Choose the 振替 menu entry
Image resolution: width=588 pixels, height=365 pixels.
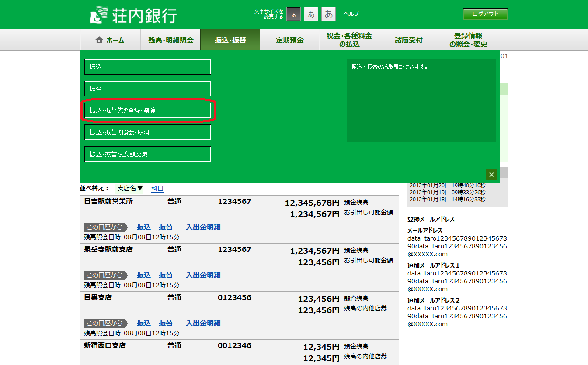coord(148,89)
